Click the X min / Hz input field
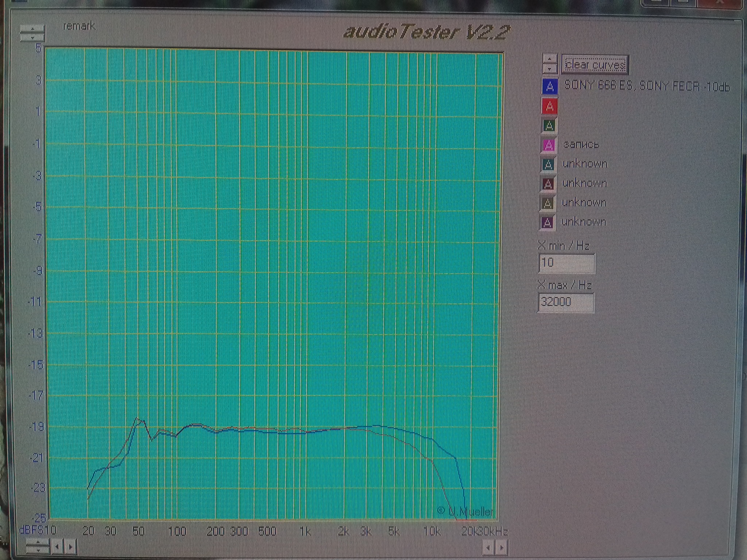Viewport: 747px width, 560px height. (x=566, y=263)
